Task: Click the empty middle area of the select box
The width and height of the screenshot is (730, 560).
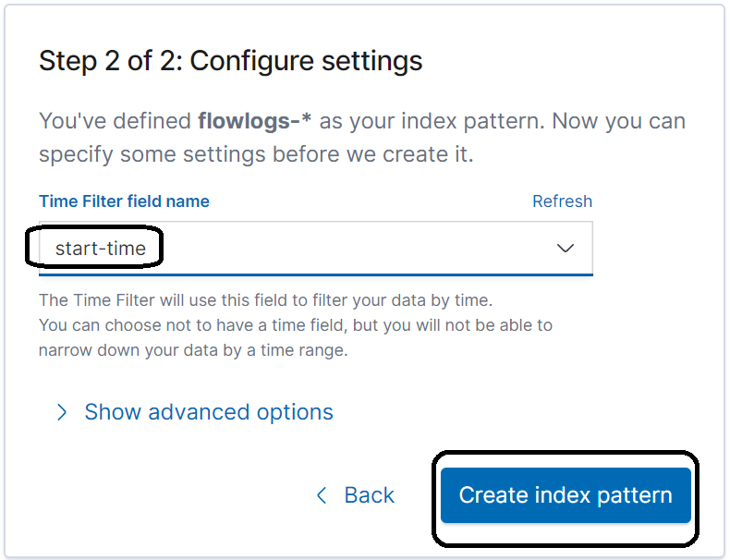Action: [349, 248]
